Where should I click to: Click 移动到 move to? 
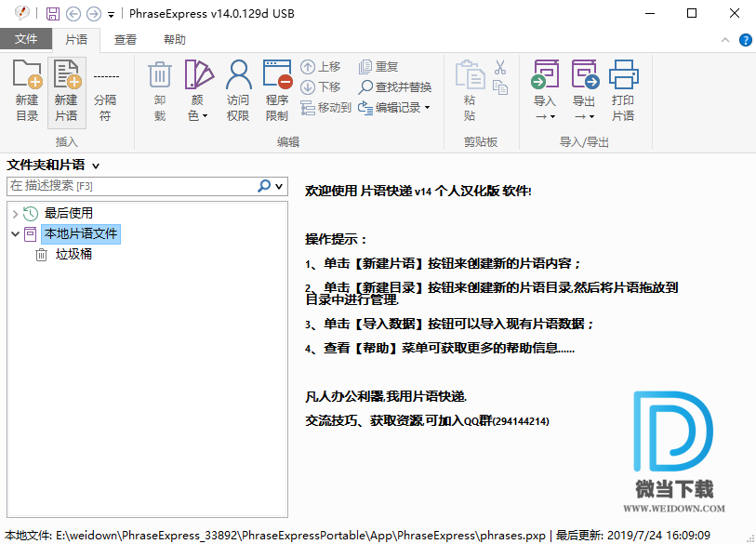pos(325,108)
